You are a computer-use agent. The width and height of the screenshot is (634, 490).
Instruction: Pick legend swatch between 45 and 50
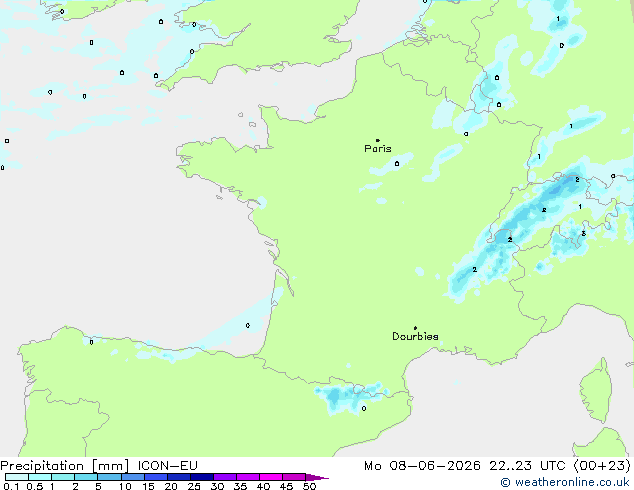[x=294, y=477]
